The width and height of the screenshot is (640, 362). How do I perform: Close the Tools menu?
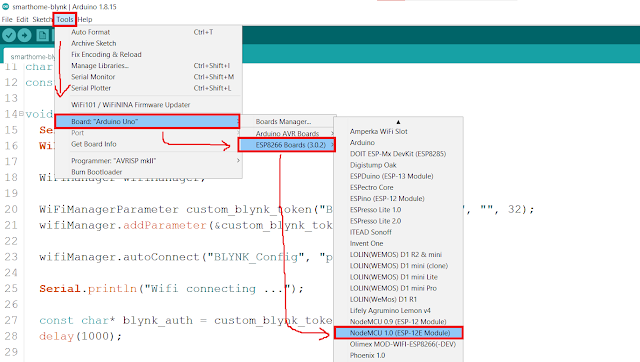pos(64,19)
